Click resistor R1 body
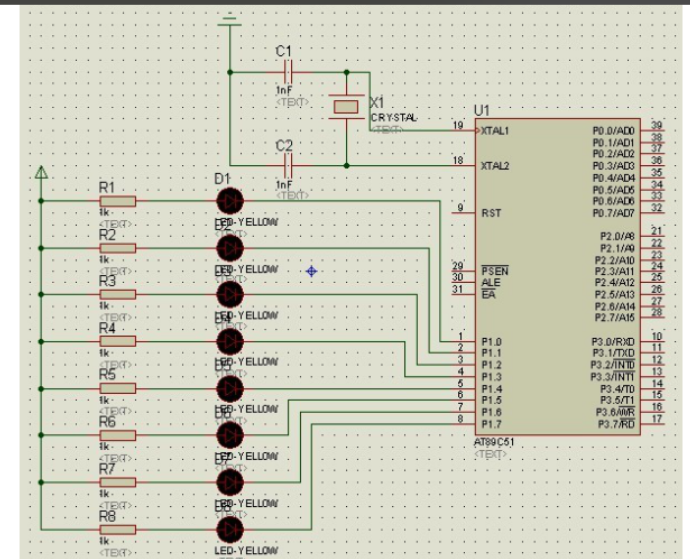 [118, 200]
